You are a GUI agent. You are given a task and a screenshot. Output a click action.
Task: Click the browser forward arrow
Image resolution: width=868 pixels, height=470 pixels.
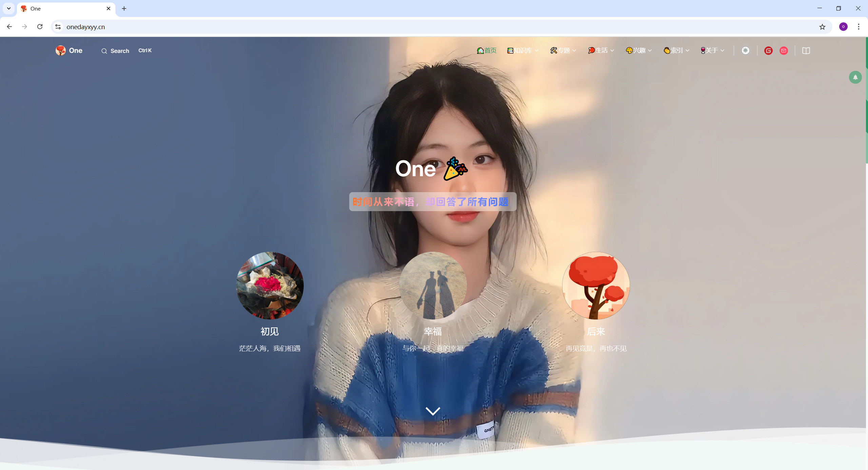pyautogui.click(x=24, y=27)
